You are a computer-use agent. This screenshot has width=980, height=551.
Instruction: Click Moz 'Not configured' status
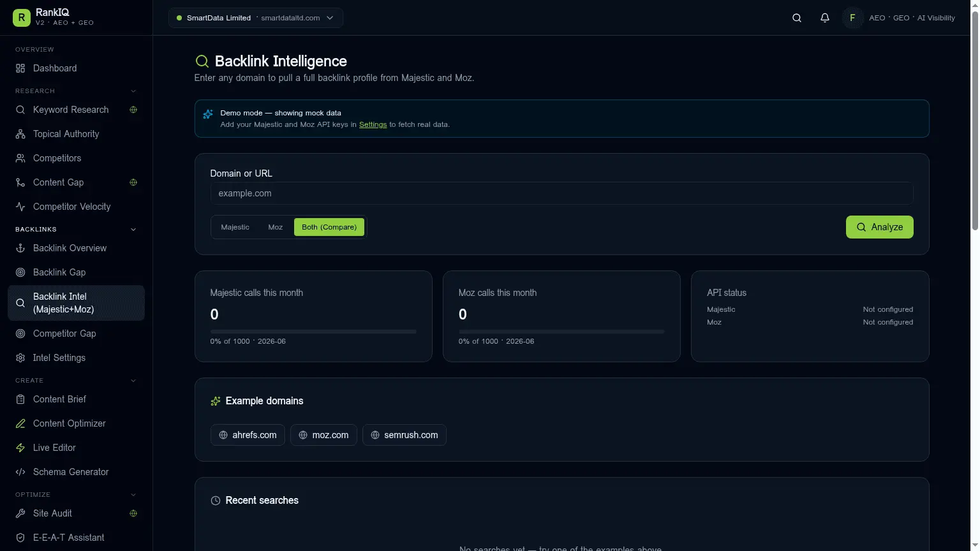(x=887, y=322)
